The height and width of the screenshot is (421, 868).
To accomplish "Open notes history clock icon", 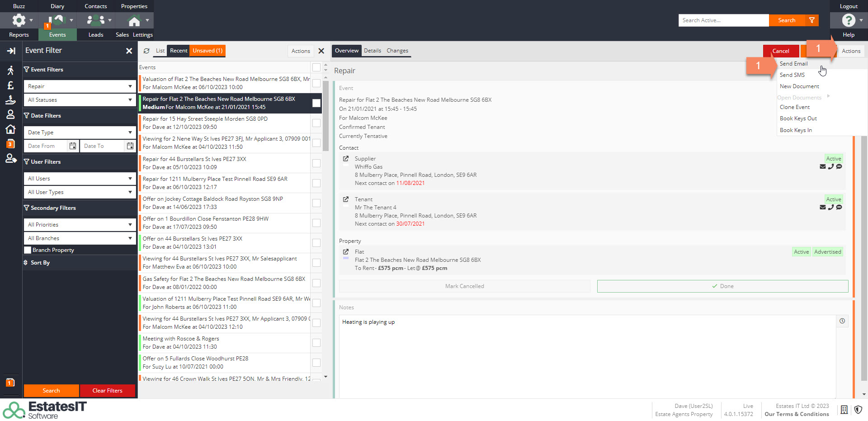I will point(842,321).
